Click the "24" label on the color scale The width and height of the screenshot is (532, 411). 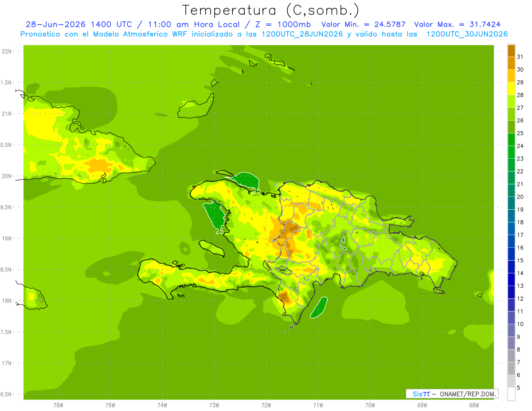(x=520, y=146)
